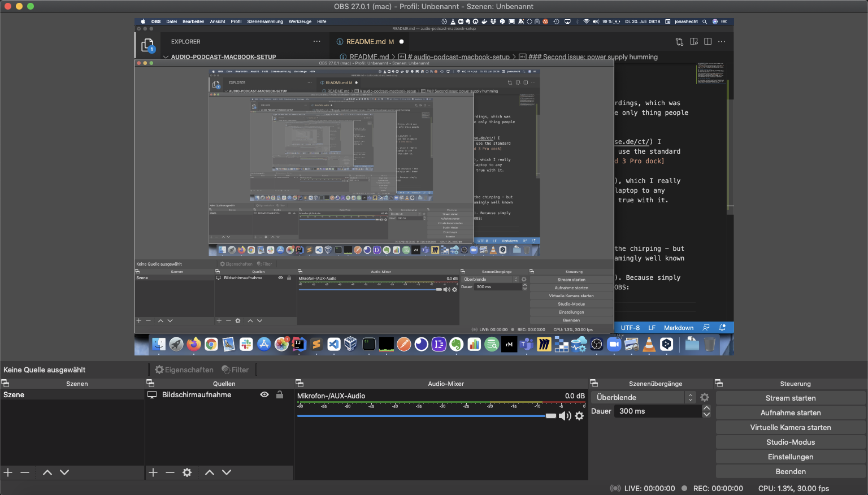The width and height of the screenshot is (868, 495).
Task: Click the Eigenschaften button above the panels
Action: 184,370
